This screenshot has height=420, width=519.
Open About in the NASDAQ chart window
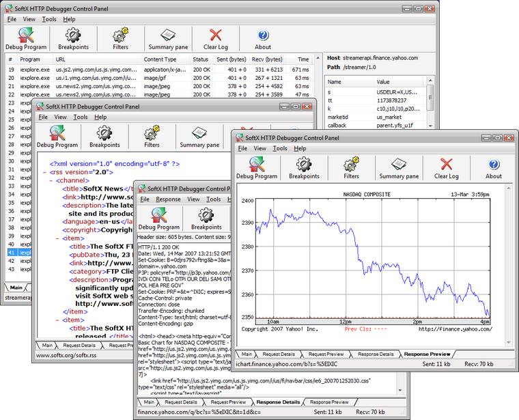[x=494, y=168]
